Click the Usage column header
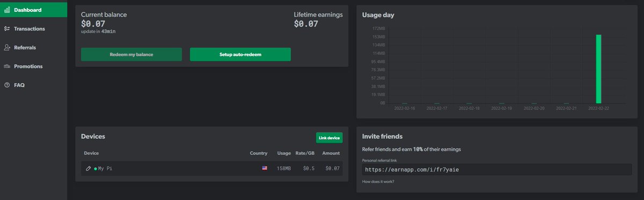 [284, 153]
